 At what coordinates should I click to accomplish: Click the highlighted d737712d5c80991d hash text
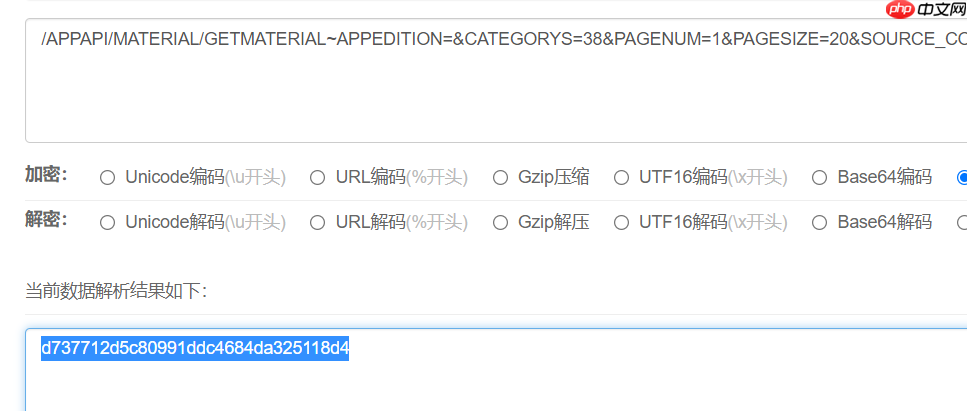195,348
